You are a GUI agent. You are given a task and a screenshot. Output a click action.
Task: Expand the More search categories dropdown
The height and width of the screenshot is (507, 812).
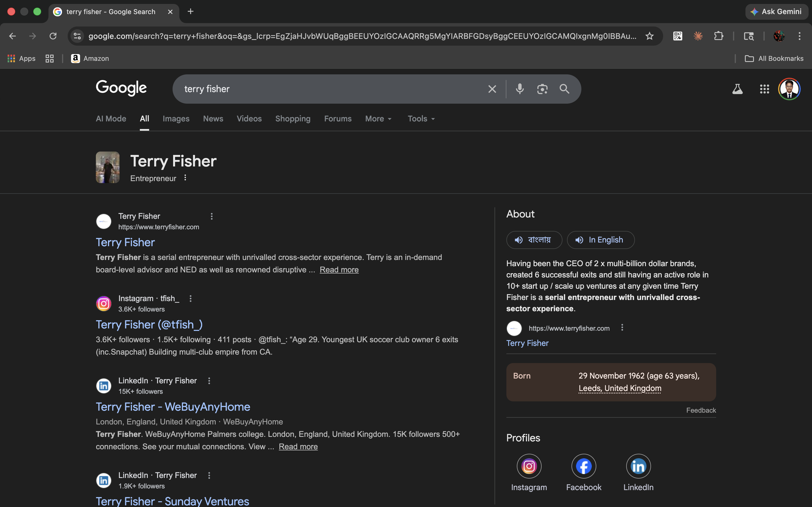click(x=378, y=119)
